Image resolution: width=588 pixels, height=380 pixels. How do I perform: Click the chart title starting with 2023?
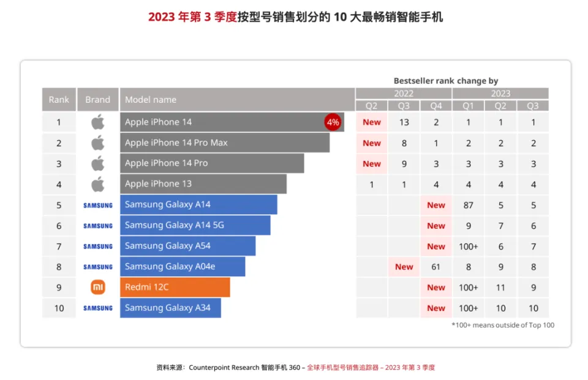click(x=295, y=17)
